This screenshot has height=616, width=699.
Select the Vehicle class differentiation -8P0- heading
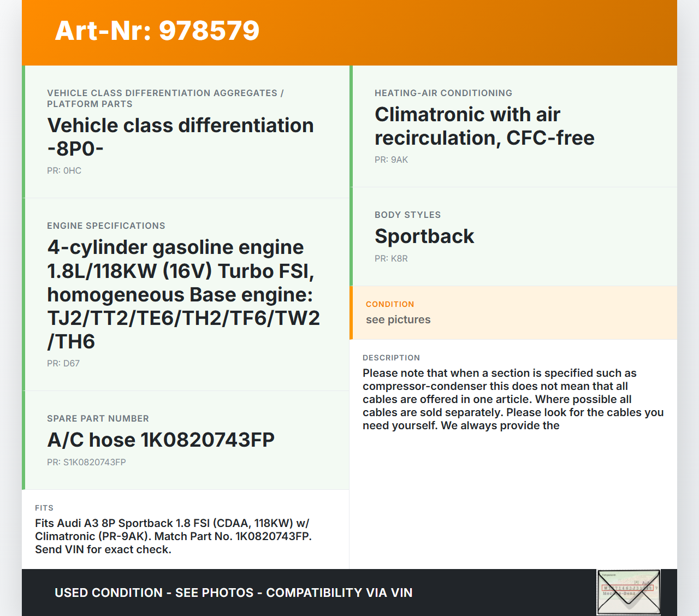180,137
